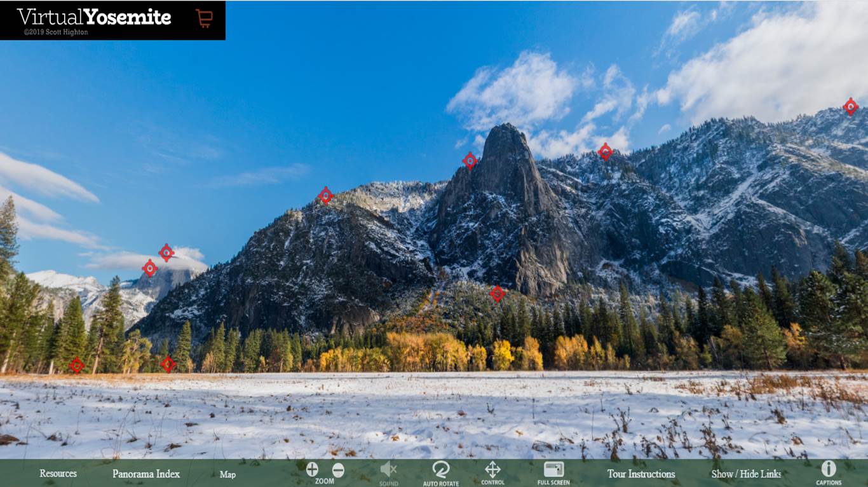The height and width of the screenshot is (487, 868).
Task: Open the Resources menu
Action: [58, 474]
